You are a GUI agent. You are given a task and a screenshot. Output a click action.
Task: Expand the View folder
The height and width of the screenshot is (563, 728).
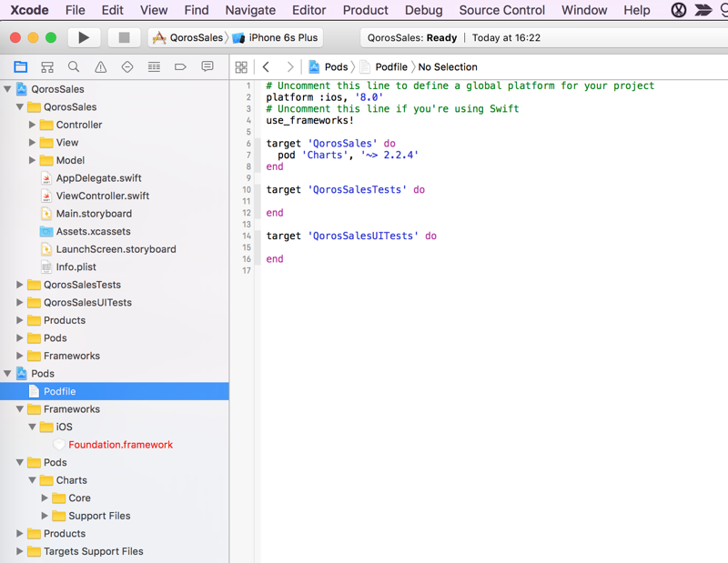[32, 142]
